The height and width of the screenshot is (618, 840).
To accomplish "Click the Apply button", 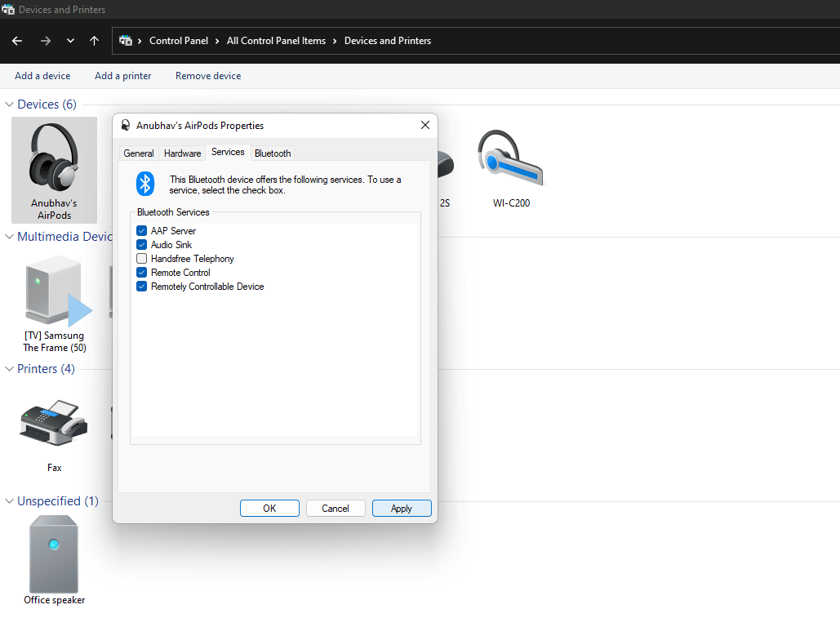I will pos(402,509).
